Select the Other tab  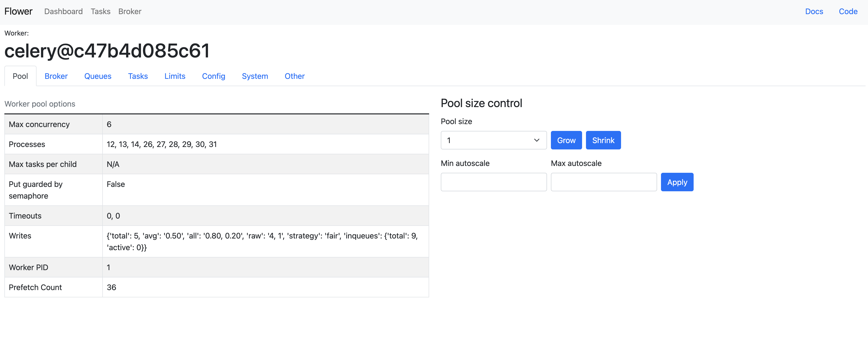[x=294, y=76]
